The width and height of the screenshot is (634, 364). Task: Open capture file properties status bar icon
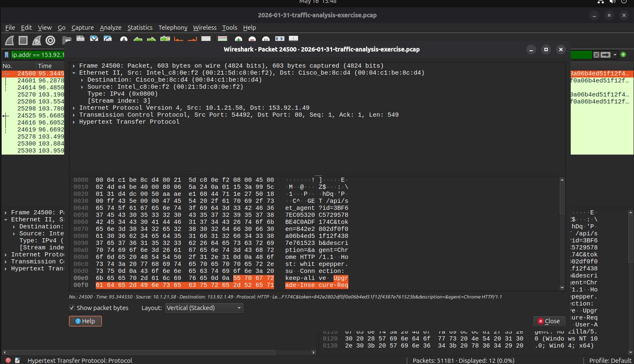(x=17, y=360)
